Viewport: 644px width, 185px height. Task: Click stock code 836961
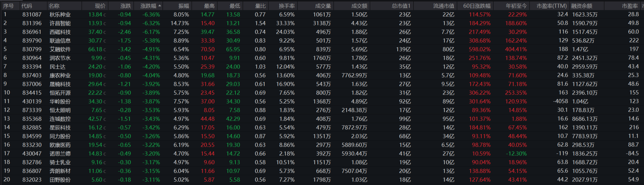(32, 32)
